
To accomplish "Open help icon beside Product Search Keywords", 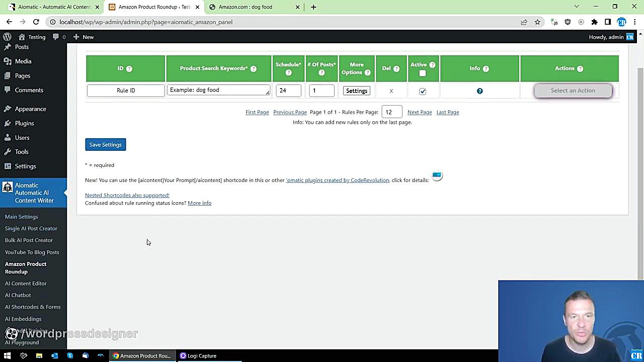I will coord(253,68).
